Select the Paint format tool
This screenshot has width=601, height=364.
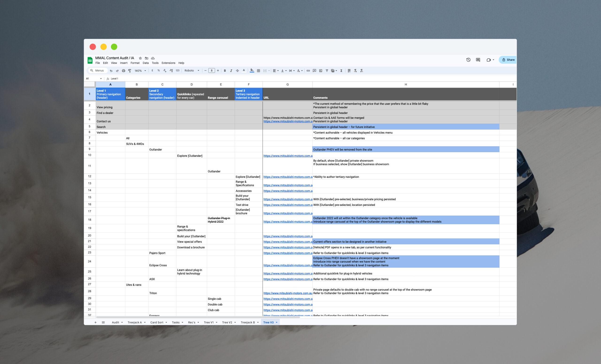[130, 71]
